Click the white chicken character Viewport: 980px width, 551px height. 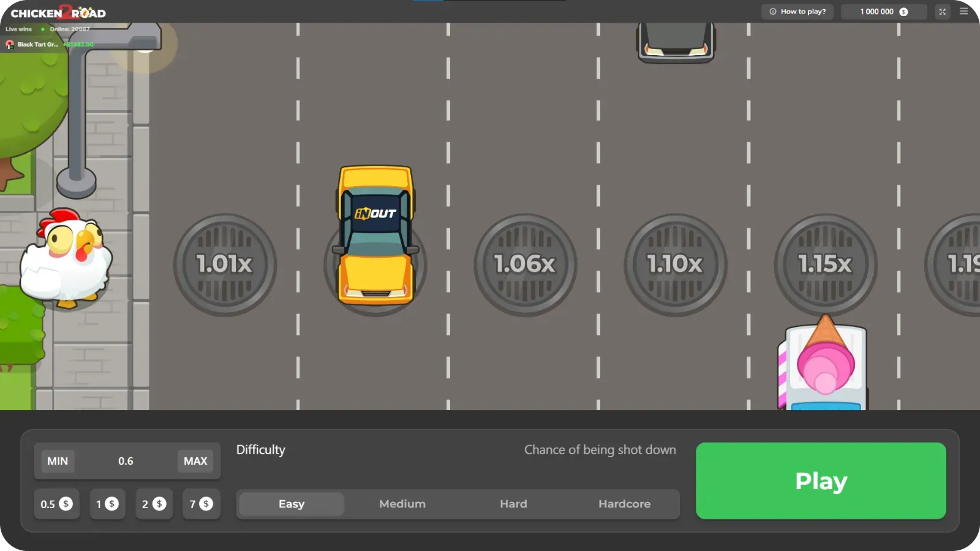[x=66, y=258]
